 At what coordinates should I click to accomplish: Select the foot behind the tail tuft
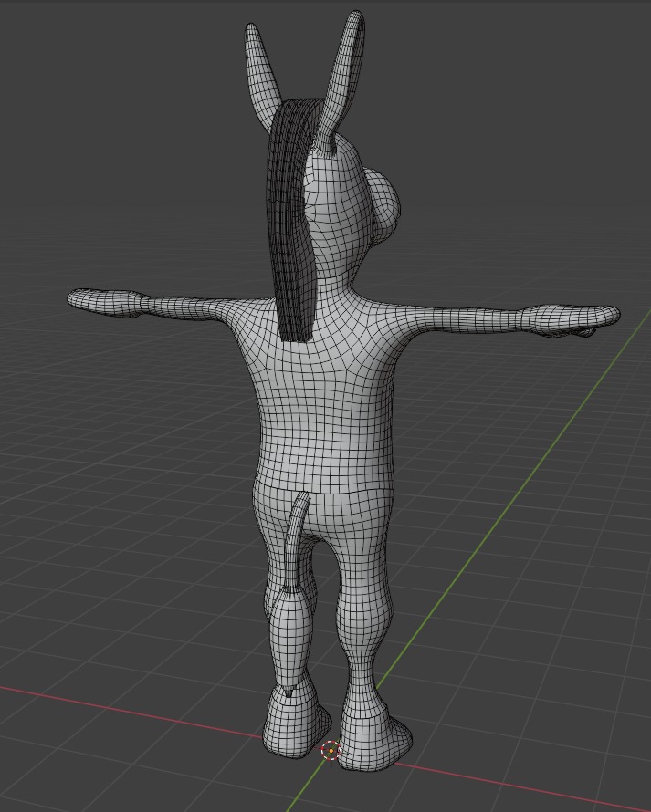click(296, 725)
